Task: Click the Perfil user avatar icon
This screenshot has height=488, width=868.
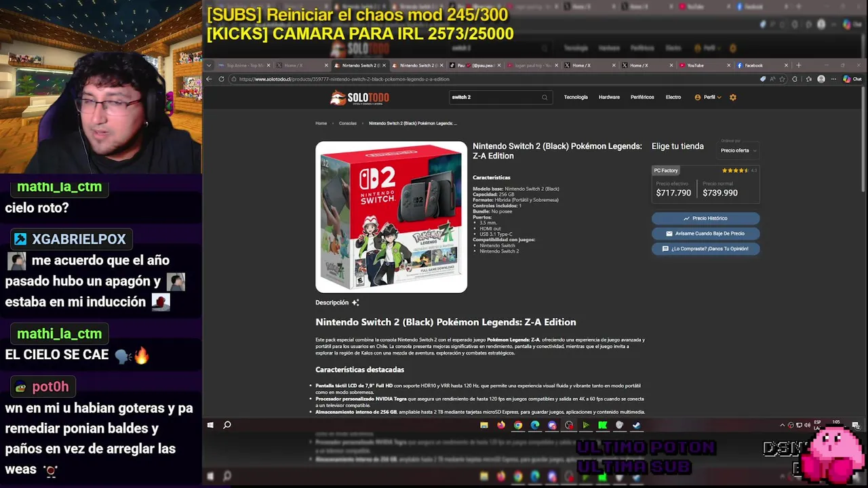Action: pos(698,97)
